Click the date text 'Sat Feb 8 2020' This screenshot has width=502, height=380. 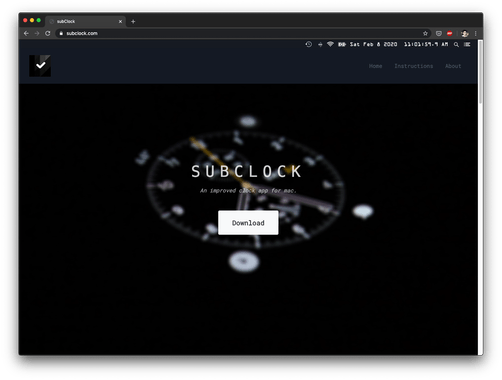(x=373, y=44)
